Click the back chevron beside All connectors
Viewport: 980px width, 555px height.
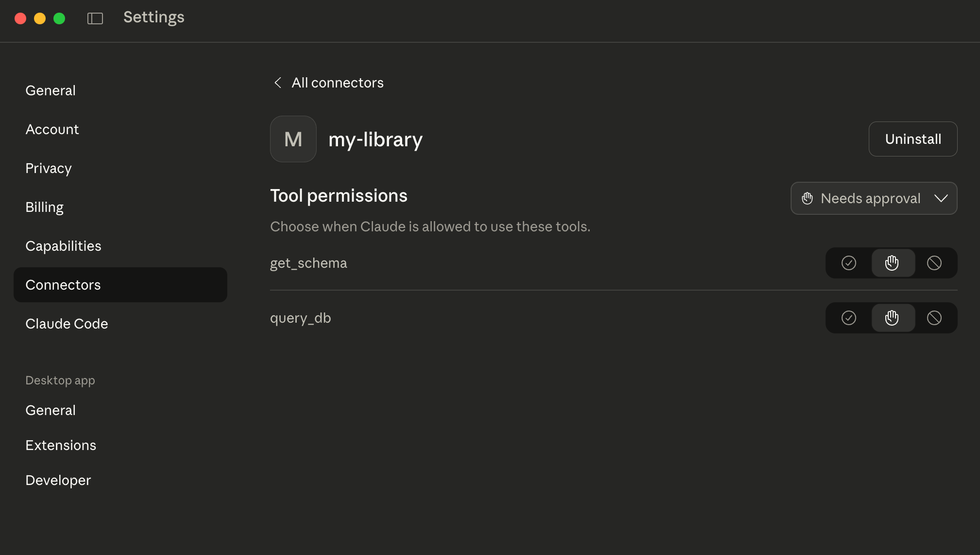[x=278, y=83]
